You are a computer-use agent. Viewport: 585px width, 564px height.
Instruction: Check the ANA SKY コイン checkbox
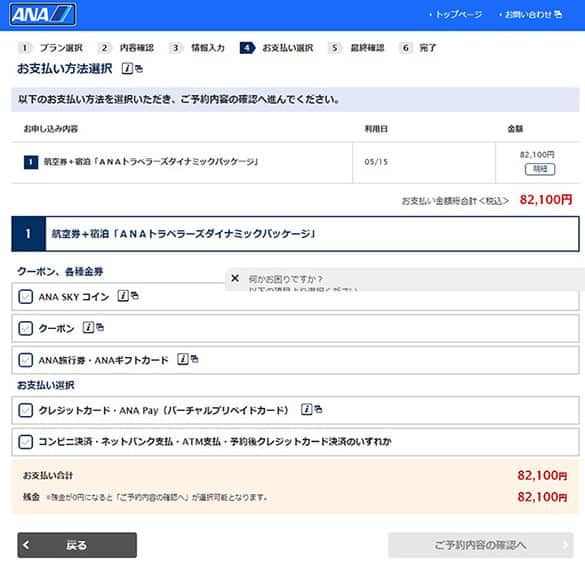tap(25, 297)
